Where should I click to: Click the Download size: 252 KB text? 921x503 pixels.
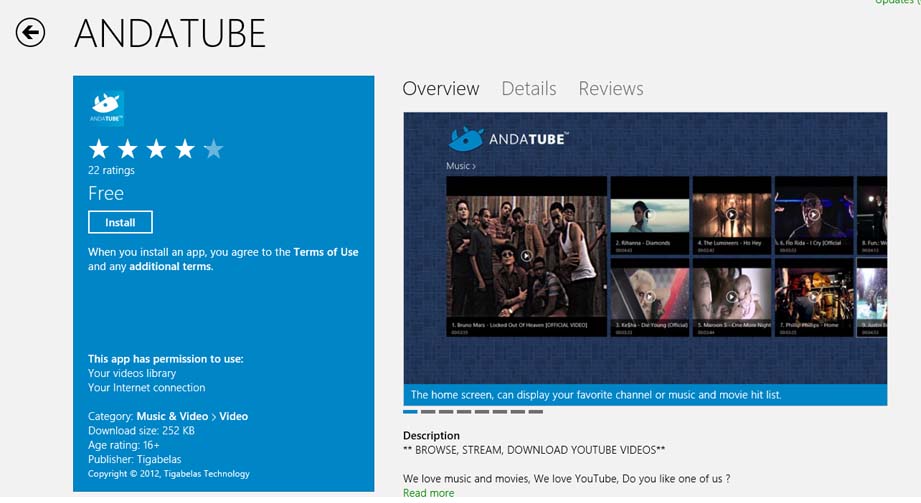pos(141,431)
